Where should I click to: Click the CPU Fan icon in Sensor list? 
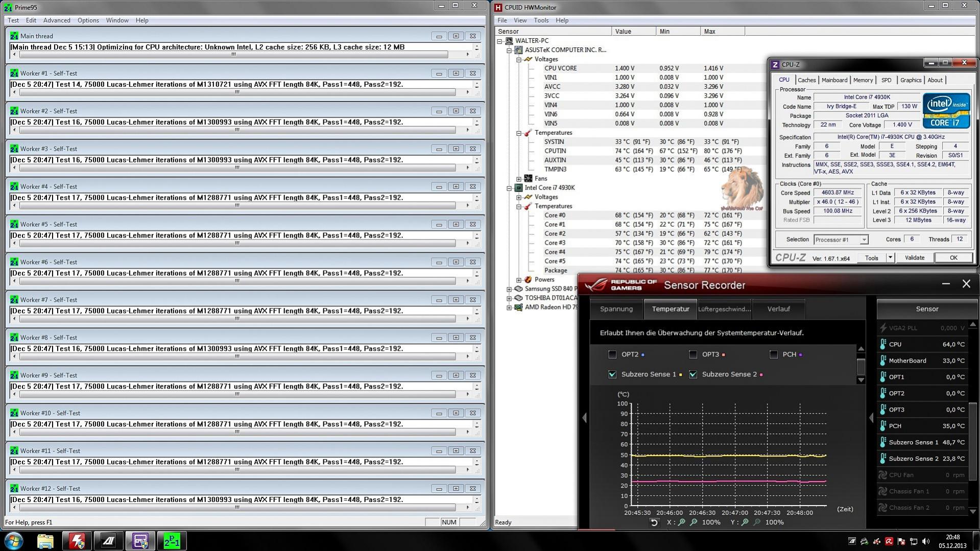click(x=882, y=475)
